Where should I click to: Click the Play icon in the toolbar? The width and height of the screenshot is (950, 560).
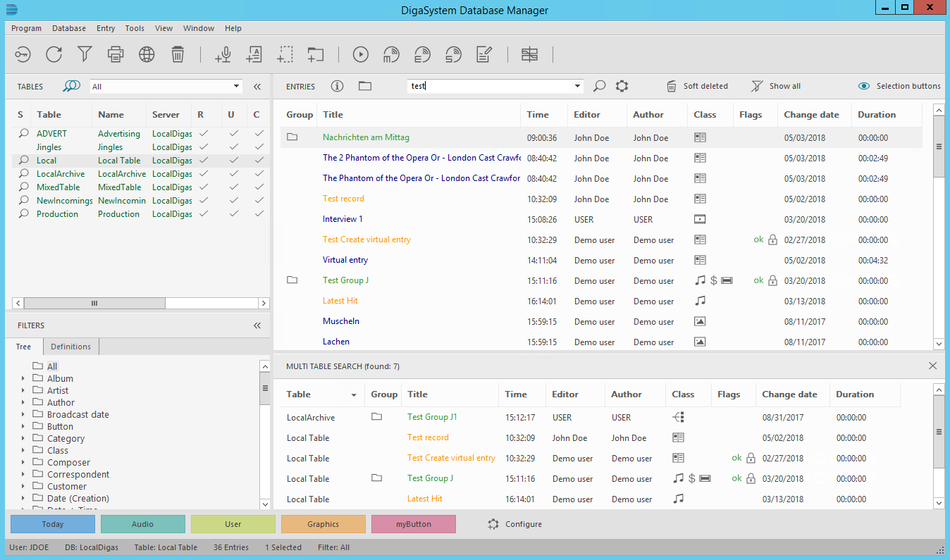click(x=360, y=54)
